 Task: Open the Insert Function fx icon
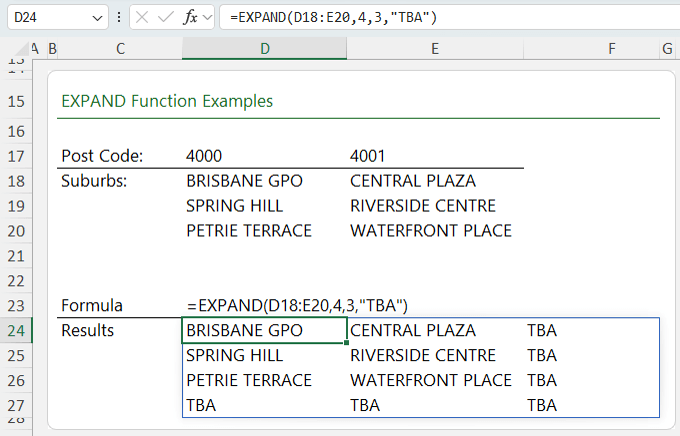coord(190,17)
